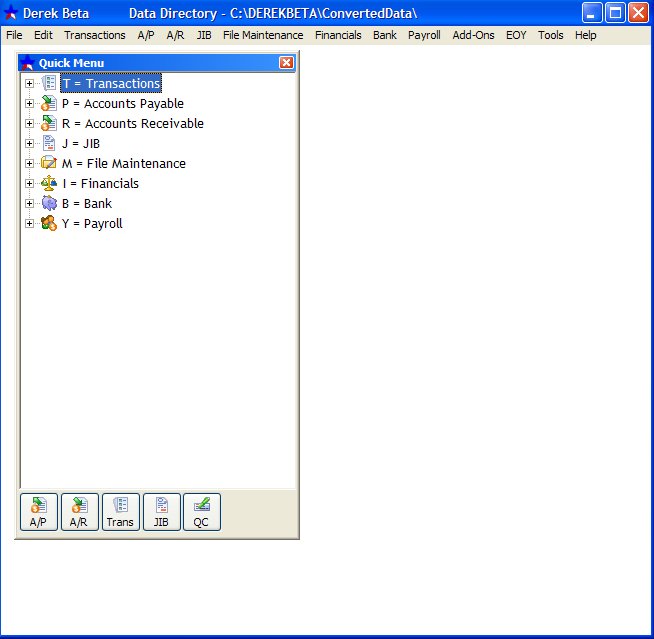Click the Payroll people icon
The image size is (654, 639).
pyautogui.click(x=49, y=223)
